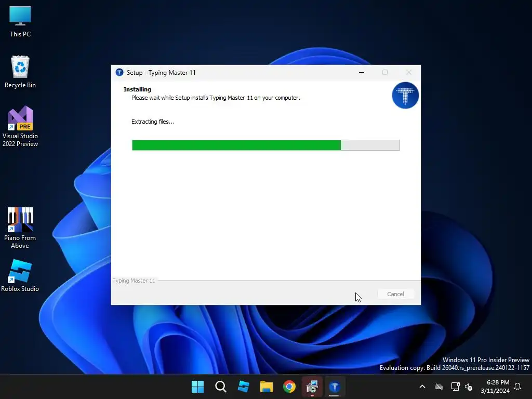Switch to Typing Master setup in taskbar
The width and height of the screenshot is (532, 399).
tap(335, 387)
